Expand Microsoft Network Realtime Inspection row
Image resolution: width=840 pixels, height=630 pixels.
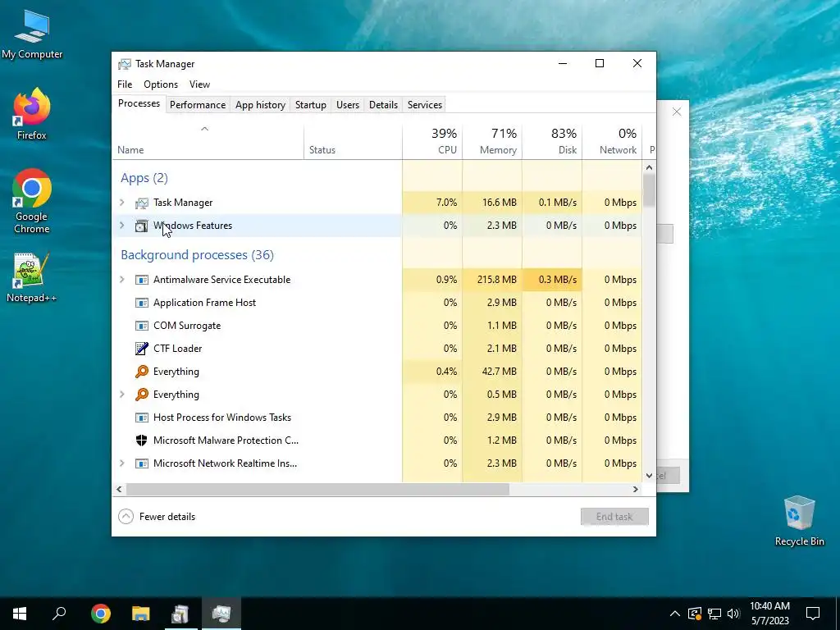pyautogui.click(x=122, y=463)
